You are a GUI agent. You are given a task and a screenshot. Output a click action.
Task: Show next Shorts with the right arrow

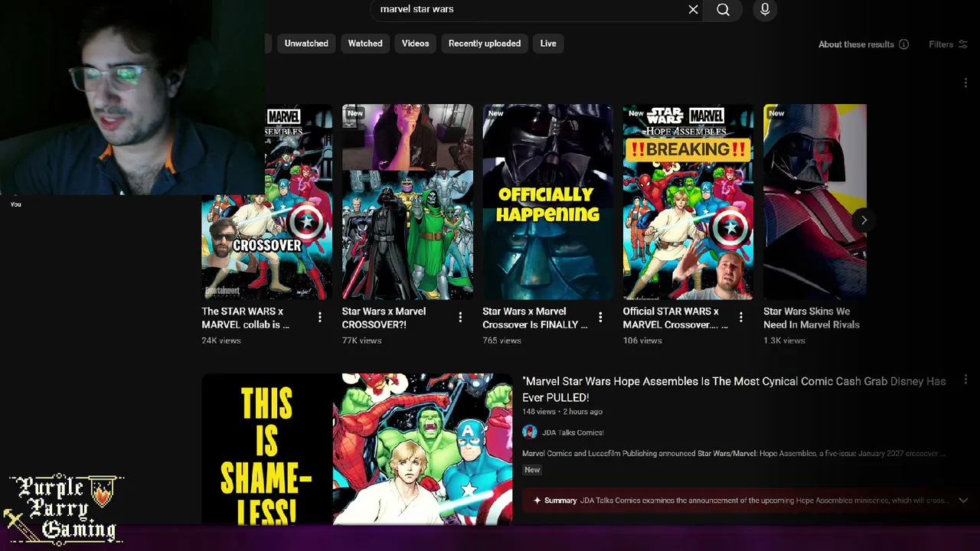click(864, 220)
